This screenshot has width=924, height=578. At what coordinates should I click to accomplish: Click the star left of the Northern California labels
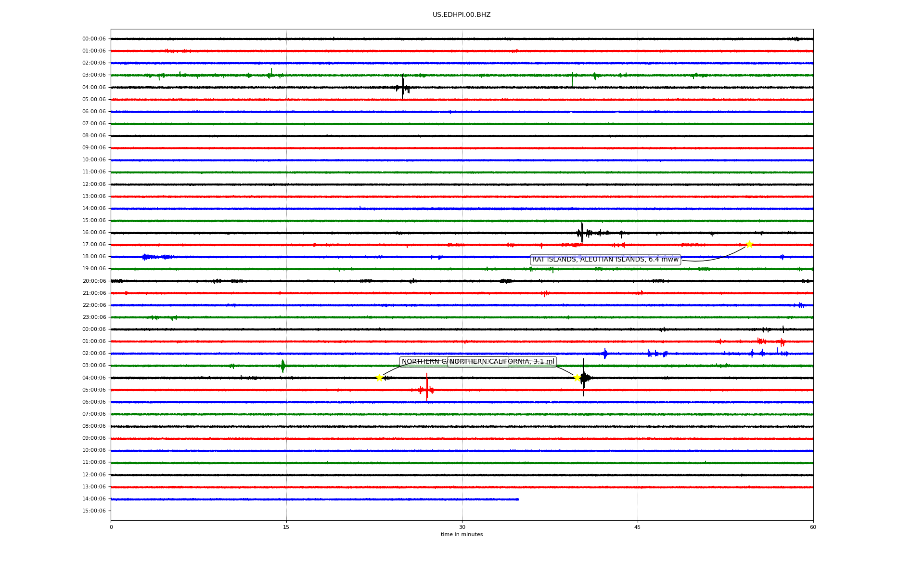click(379, 378)
